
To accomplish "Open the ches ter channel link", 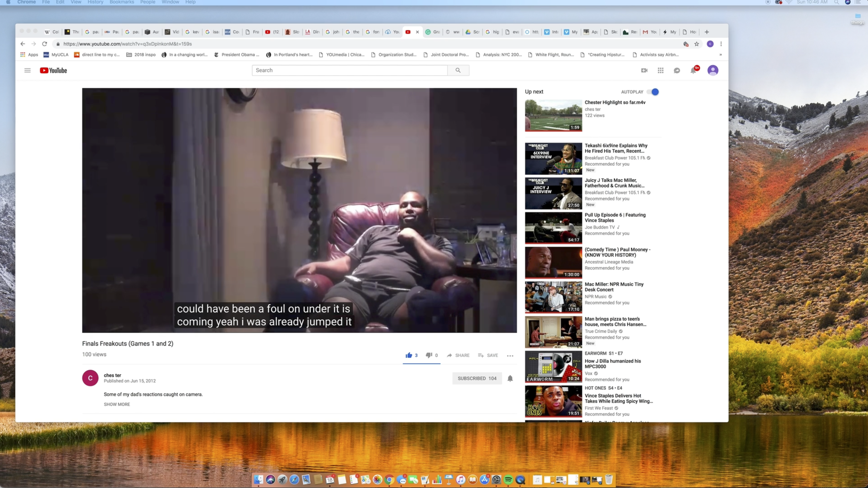I will point(112,375).
